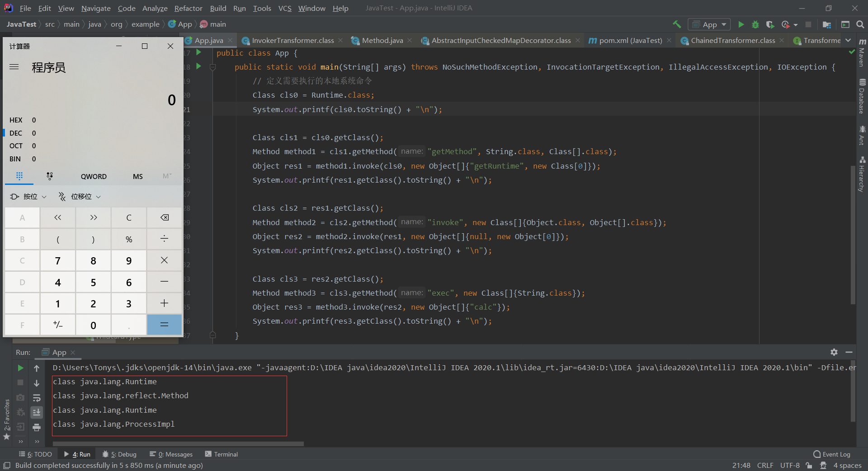Screen dimensions: 868x471
Task: Click UTF-8 encoding in status bar
Action: (790, 465)
